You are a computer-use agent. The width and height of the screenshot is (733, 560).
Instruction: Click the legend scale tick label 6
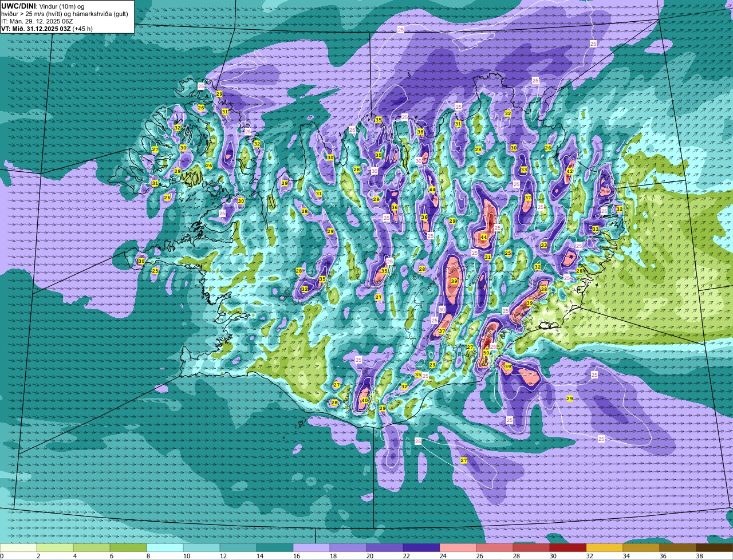(111, 556)
